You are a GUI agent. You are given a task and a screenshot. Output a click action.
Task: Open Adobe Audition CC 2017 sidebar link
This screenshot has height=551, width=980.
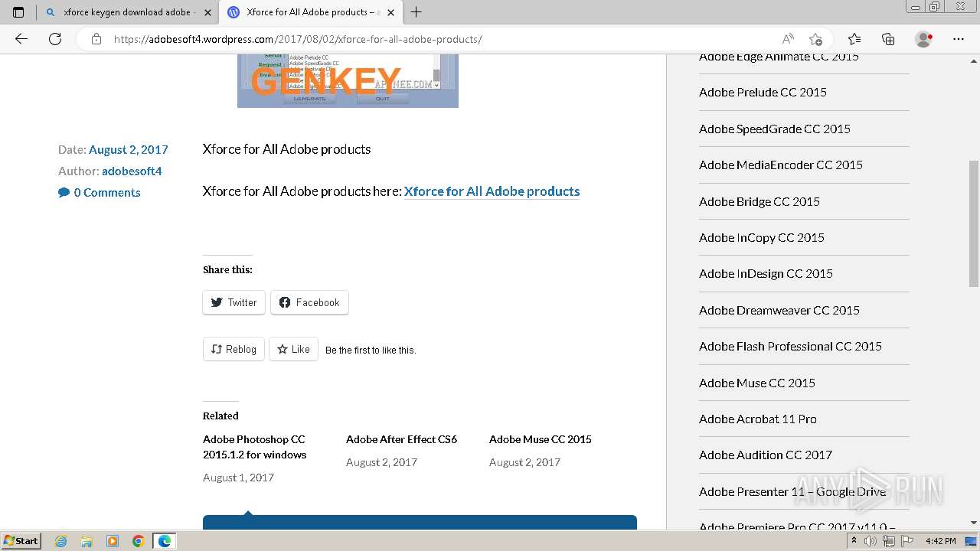click(766, 455)
